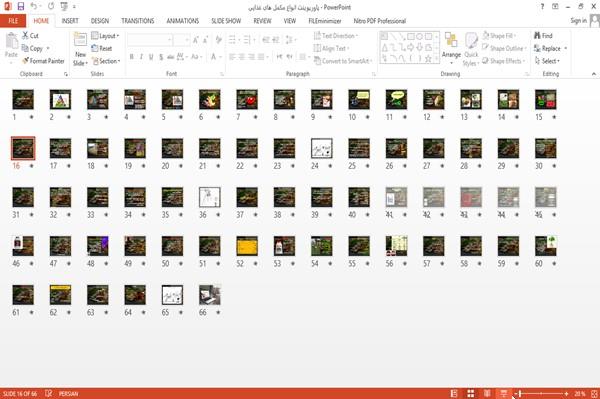Switch to the INSERT tab
Image resolution: width=600 pixels, height=399 pixels.
(x=70, y=21)
